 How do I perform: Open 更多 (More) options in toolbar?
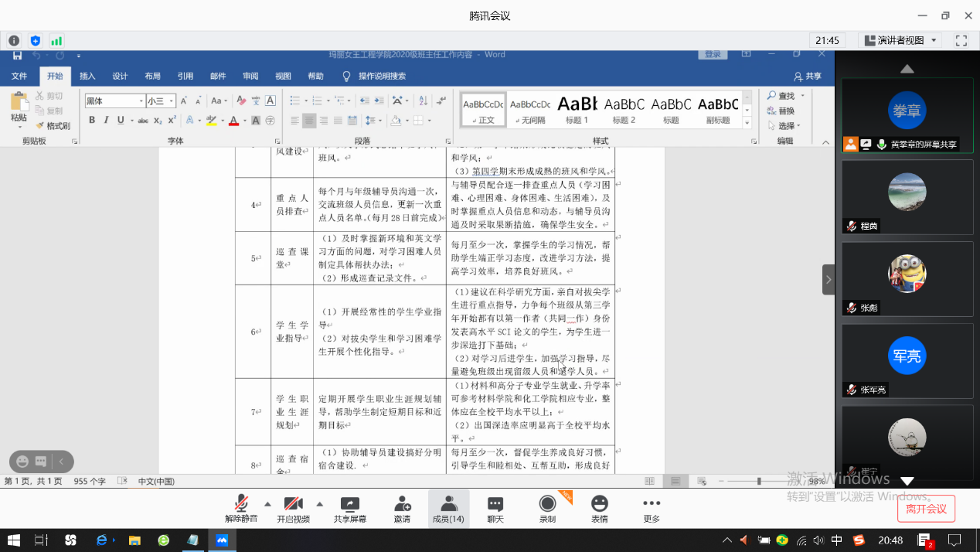652,509
